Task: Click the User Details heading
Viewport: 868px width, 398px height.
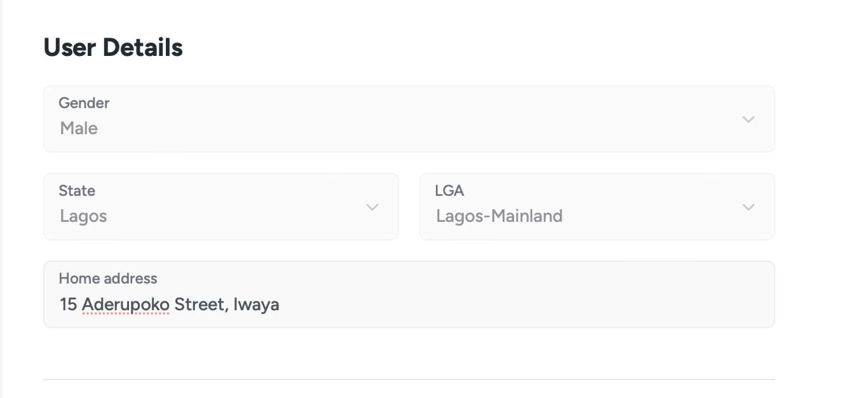Action: tap(113, 48)
